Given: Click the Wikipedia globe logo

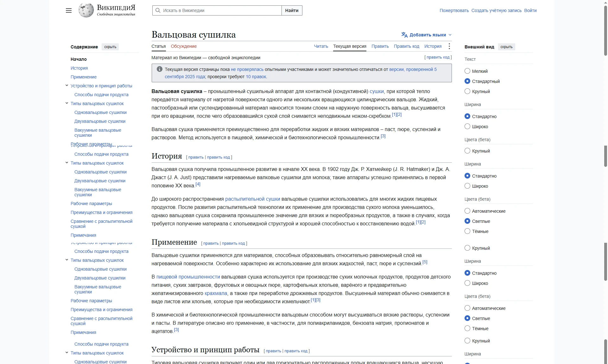Looking at the screenshot, I should 86,10.
